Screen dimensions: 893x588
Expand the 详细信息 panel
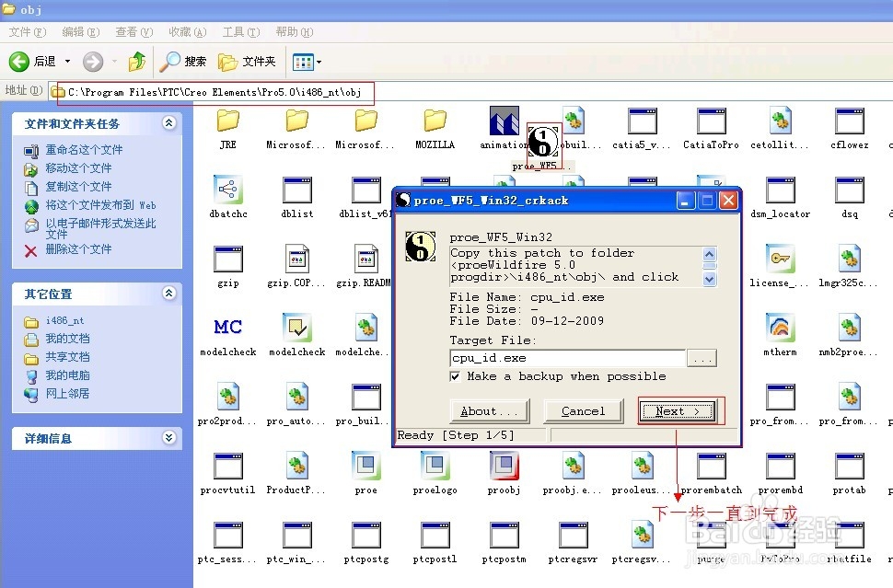tap(169, 437)
